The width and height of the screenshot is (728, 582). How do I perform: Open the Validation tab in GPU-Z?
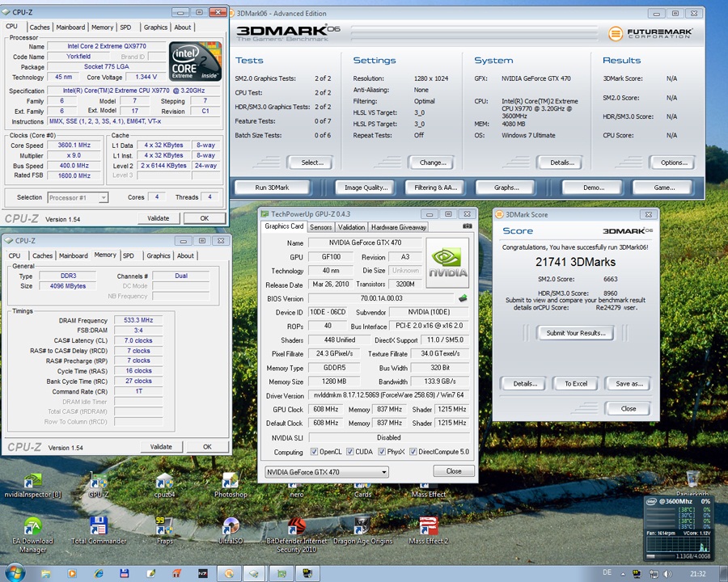pos(351,227)
